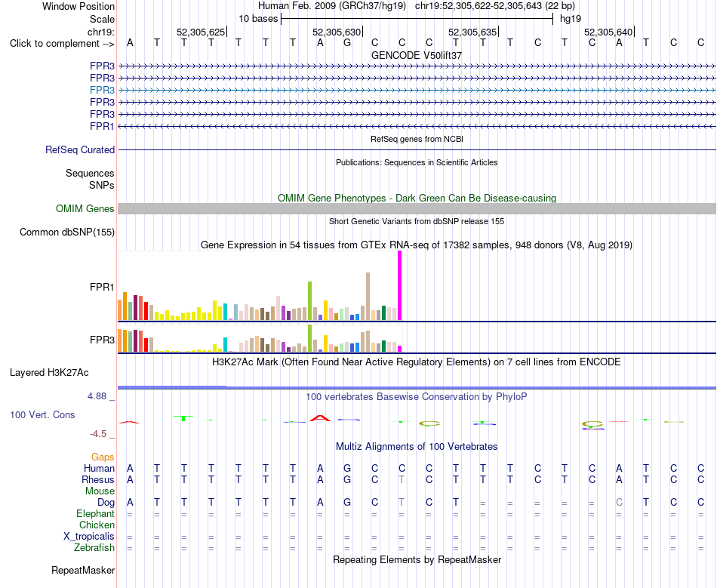Click the "Layered H3K27Ac" label
717x588 pixels.
pyautogui.click(x=49, y=373)
